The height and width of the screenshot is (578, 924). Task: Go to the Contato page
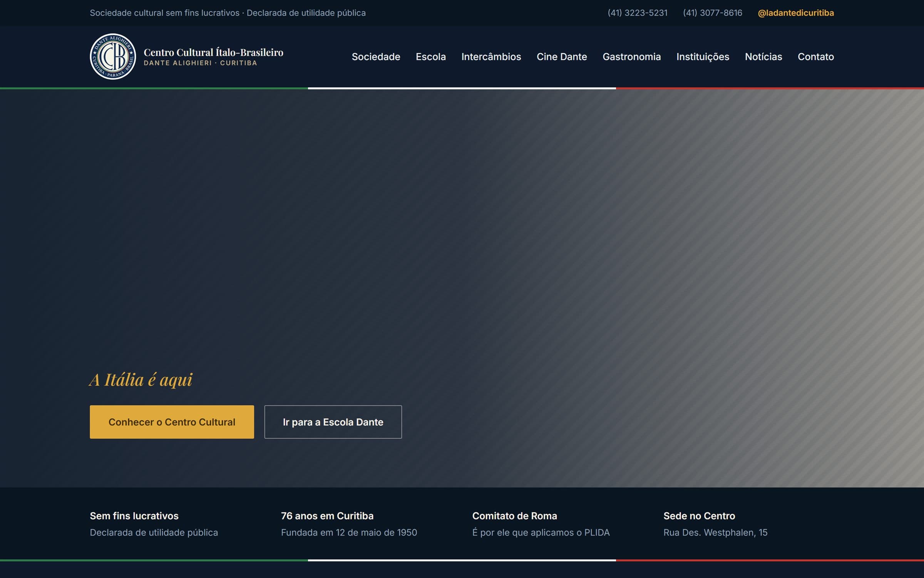point(816,57)
